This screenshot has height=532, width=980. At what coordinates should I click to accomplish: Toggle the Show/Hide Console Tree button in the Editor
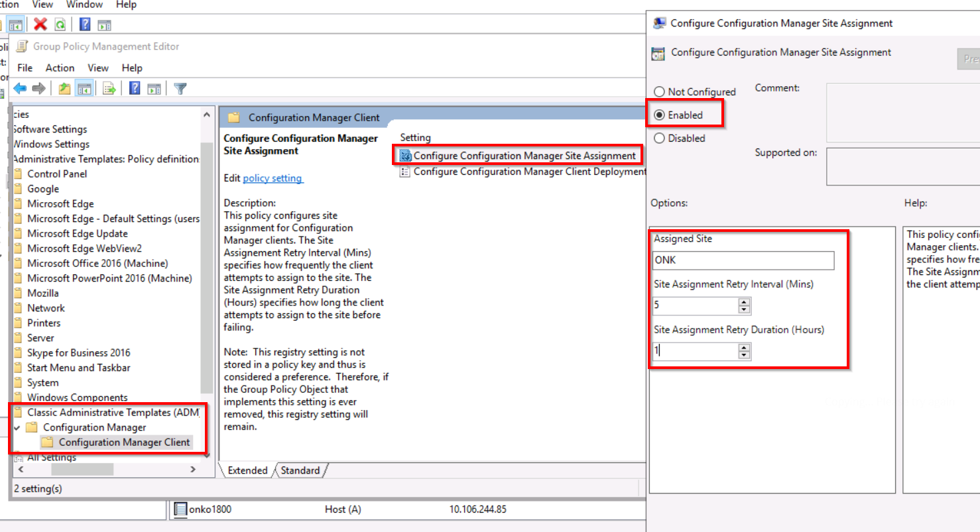pos(84,88)
